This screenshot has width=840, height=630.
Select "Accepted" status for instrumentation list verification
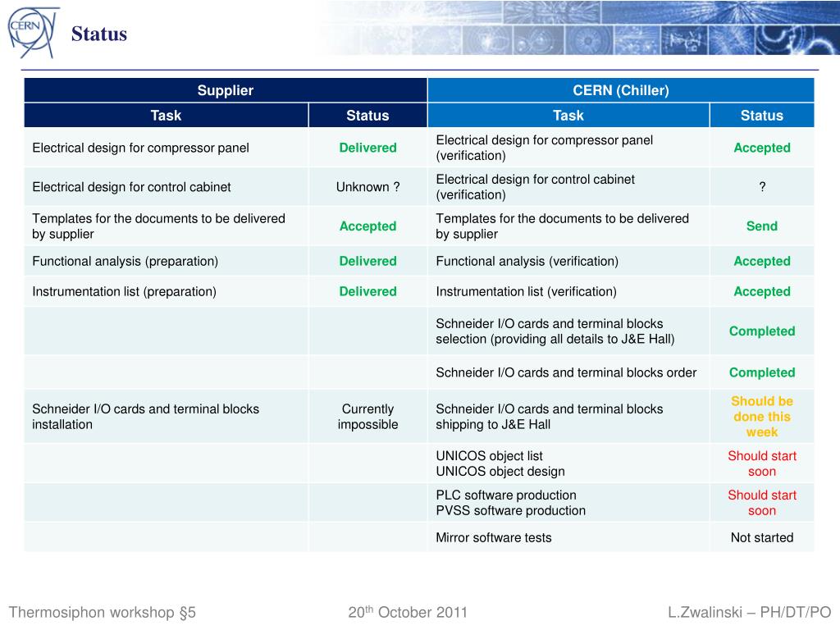pos(762,292)
